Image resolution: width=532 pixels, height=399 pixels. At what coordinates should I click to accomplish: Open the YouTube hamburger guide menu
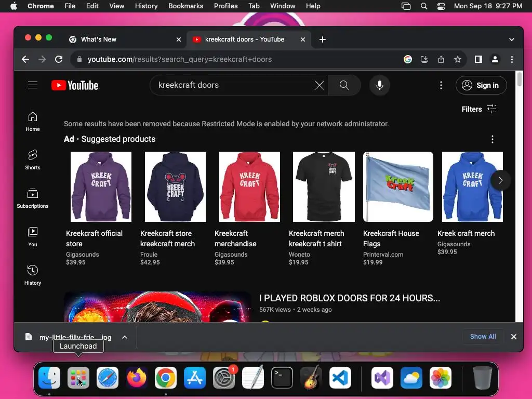(x=33, y=85)
